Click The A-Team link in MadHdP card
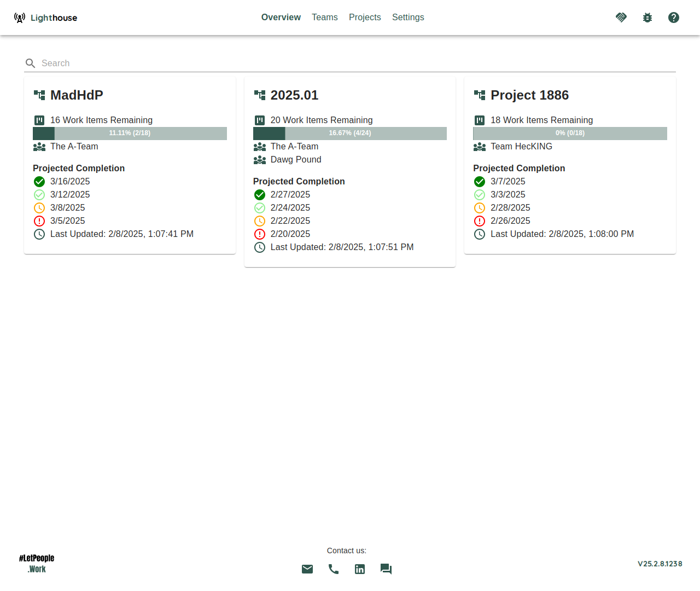The width and height of the screenshot is (700, 591). click(x=74, y=147)
